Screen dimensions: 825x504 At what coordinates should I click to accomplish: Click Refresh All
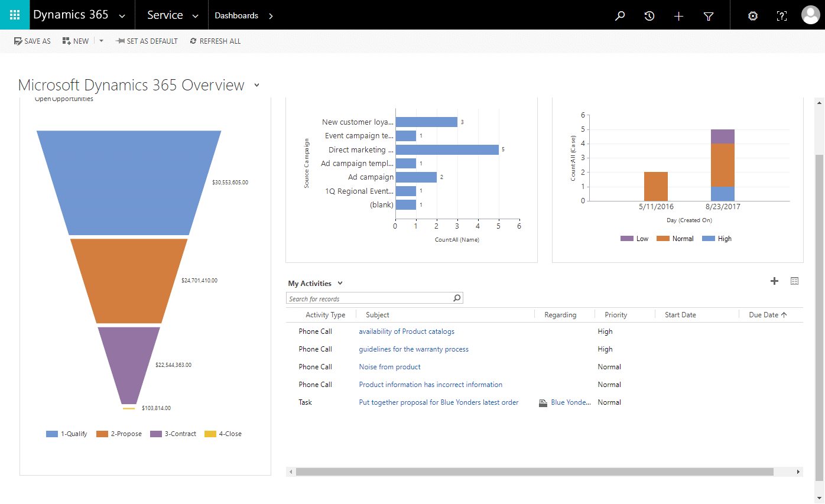point(215,41)
